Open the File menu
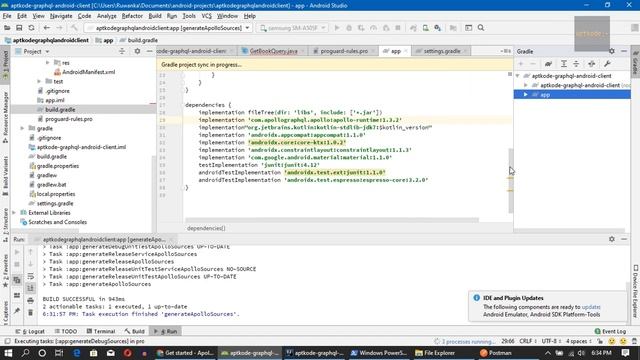640x360 pixels. point(7,16)
